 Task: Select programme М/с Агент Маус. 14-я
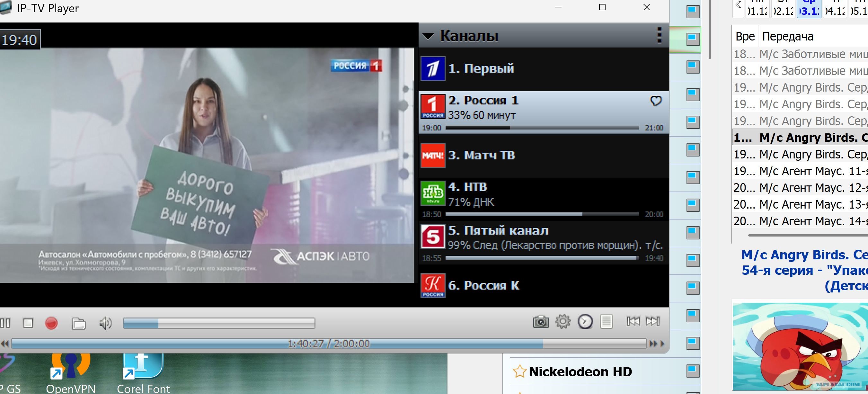point(800,221)
